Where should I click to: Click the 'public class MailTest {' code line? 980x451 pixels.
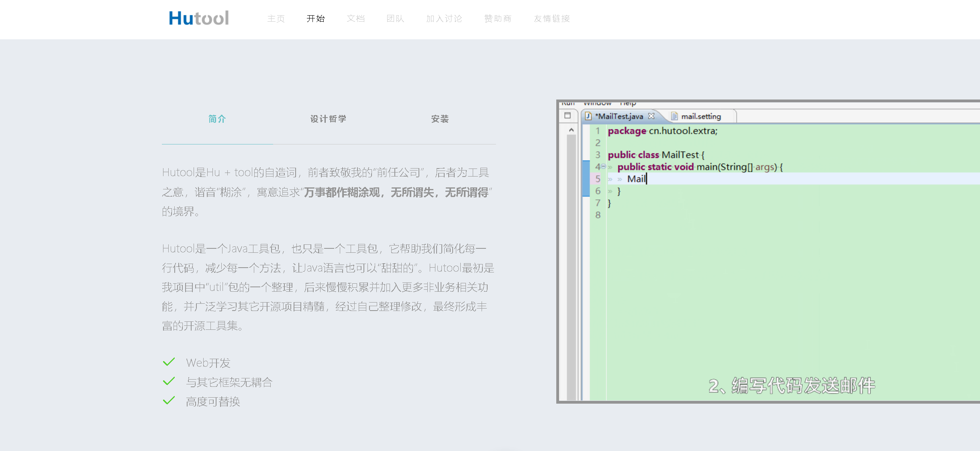656,155
